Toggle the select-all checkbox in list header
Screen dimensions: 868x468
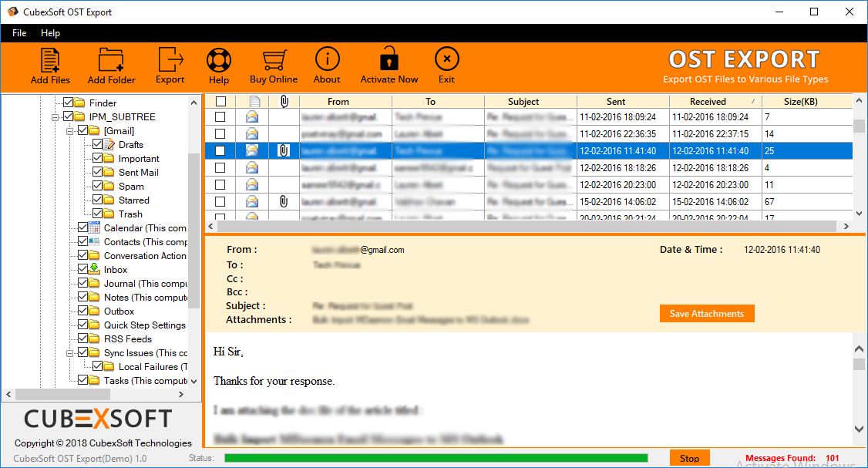[221, 101]
